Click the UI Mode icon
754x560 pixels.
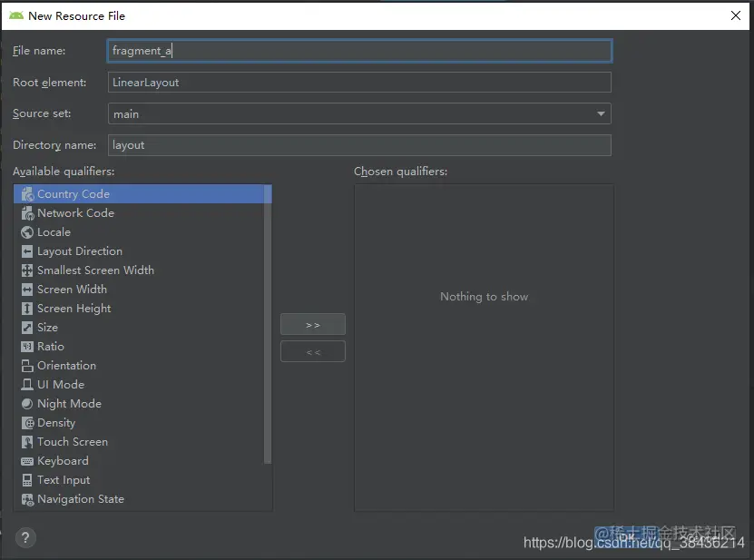point(27,385)
